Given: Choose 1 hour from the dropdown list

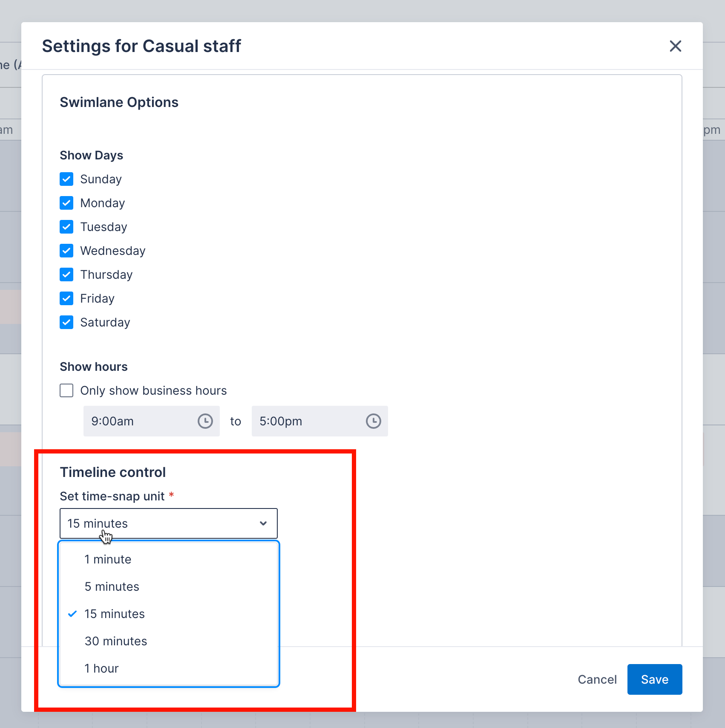Looking at the screenshot, I should (101, 668).
